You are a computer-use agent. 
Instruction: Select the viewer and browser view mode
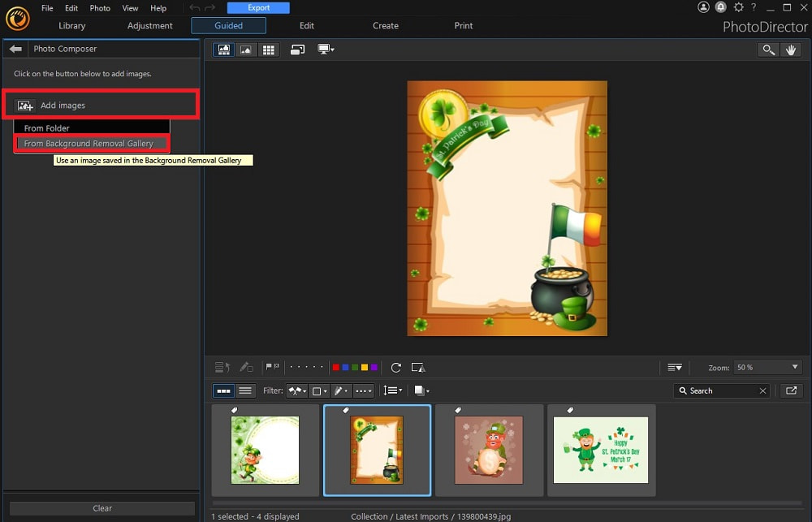point(223,50)
